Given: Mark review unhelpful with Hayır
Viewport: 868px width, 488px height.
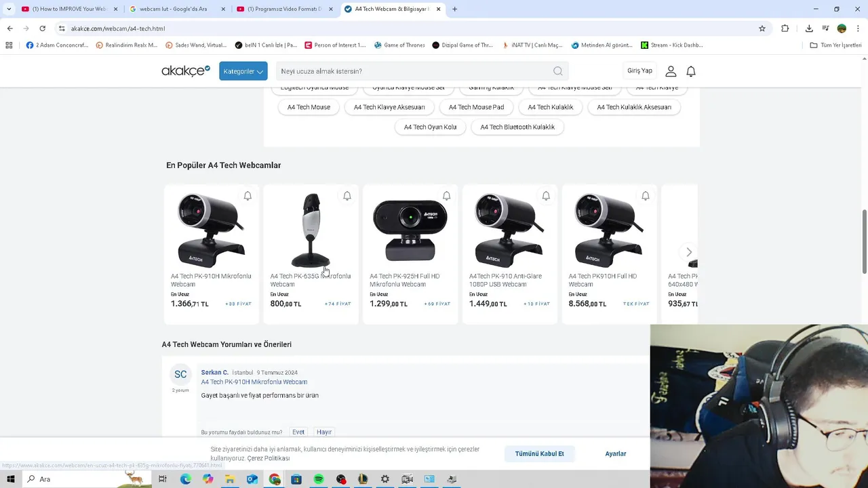Looking at the screenshot, I should pos(324,432).
